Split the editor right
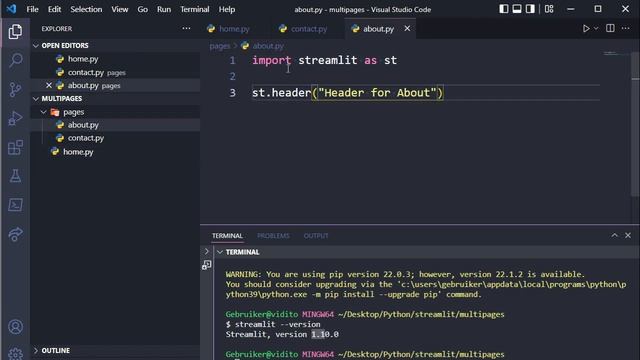 [x=610, y=29]
